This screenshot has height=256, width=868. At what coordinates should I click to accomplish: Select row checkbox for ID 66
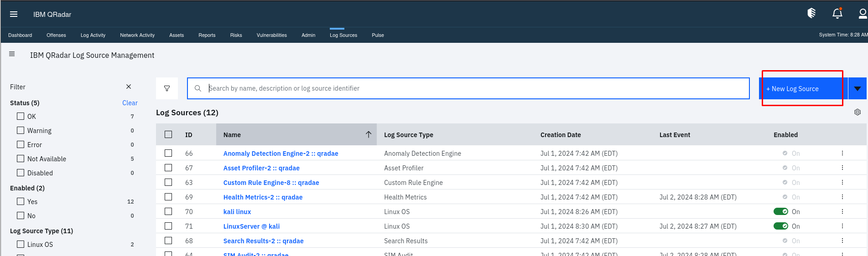pyautogui.click(x=168, y=153)
